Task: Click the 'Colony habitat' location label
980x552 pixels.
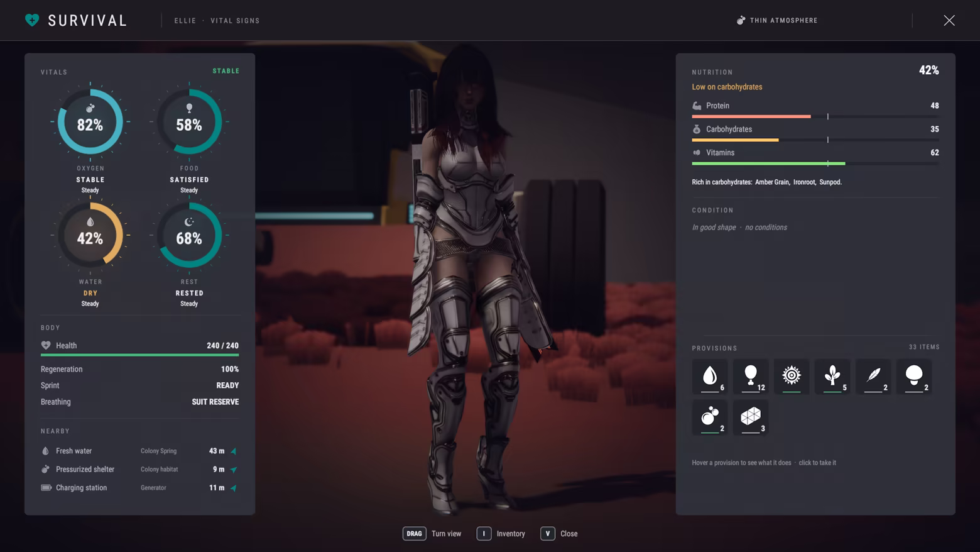Action: (x=159, y=469)
